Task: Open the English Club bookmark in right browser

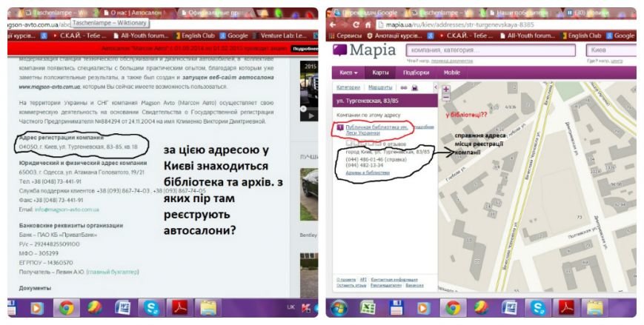Action: point(581,36)
